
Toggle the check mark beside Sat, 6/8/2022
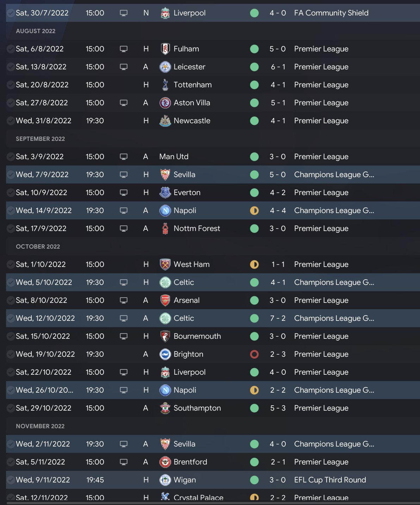(11, 49)
